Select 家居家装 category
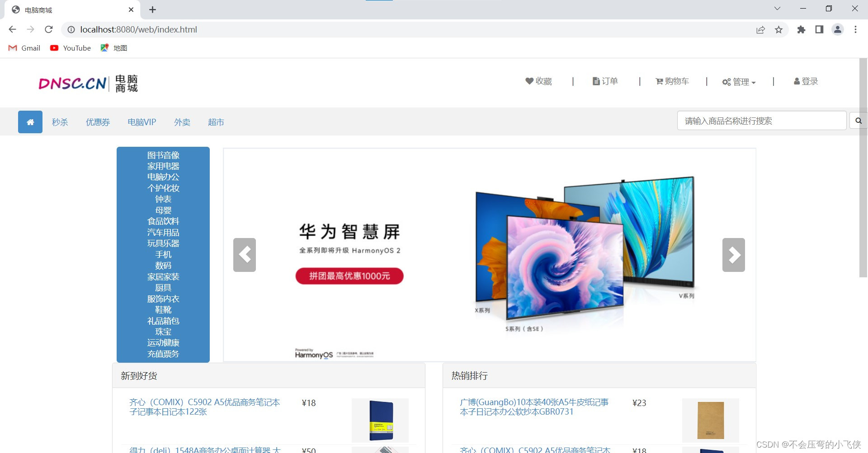868x453 pixels. (163, 277)
